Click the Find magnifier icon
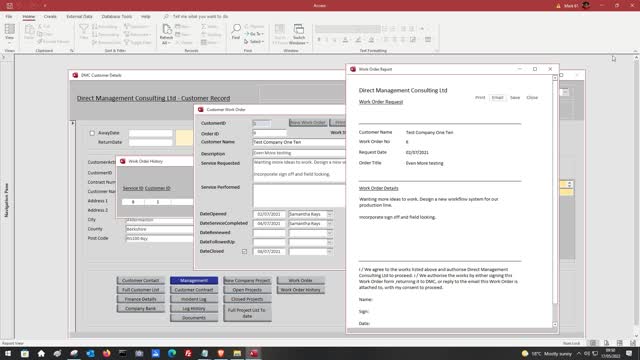 236,29
